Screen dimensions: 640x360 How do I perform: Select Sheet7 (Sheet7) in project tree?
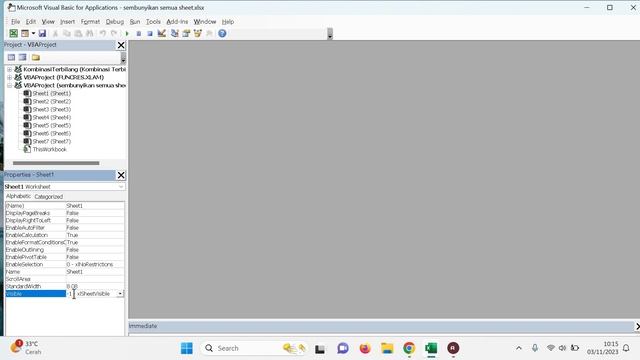(x=51, y=141)
